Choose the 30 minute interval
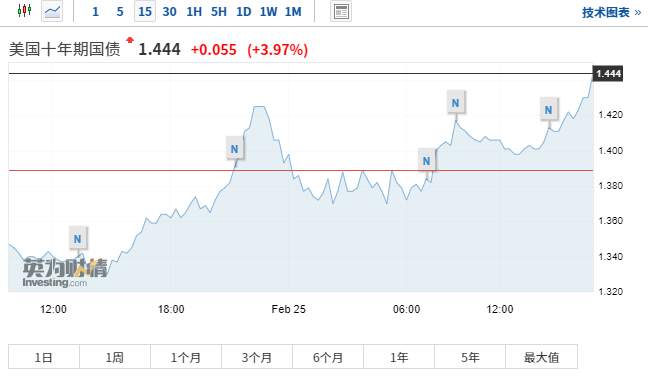Image resolution: width=648 pixels, height=378 pixels. [x=169, y=12]
